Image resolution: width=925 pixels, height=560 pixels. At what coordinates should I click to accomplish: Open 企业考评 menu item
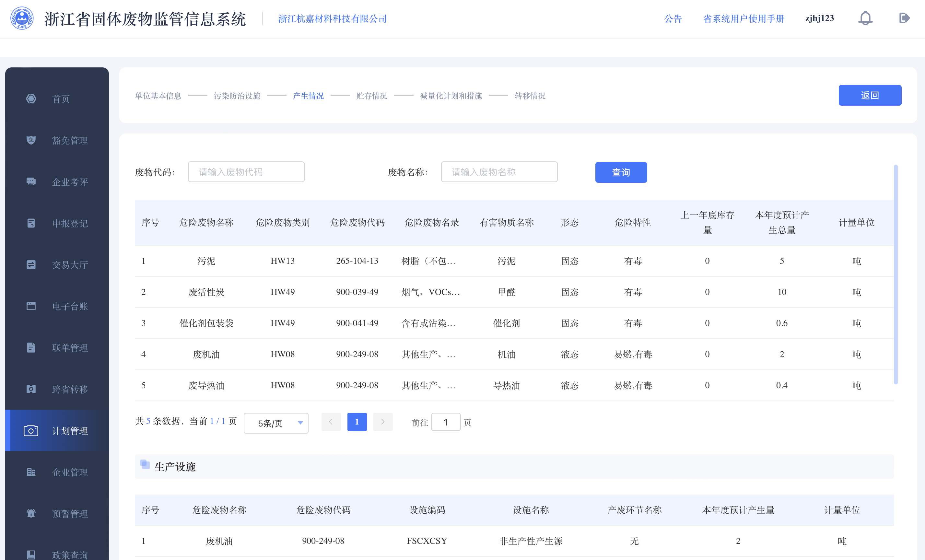pyautogui.click(x=70, y=182)
